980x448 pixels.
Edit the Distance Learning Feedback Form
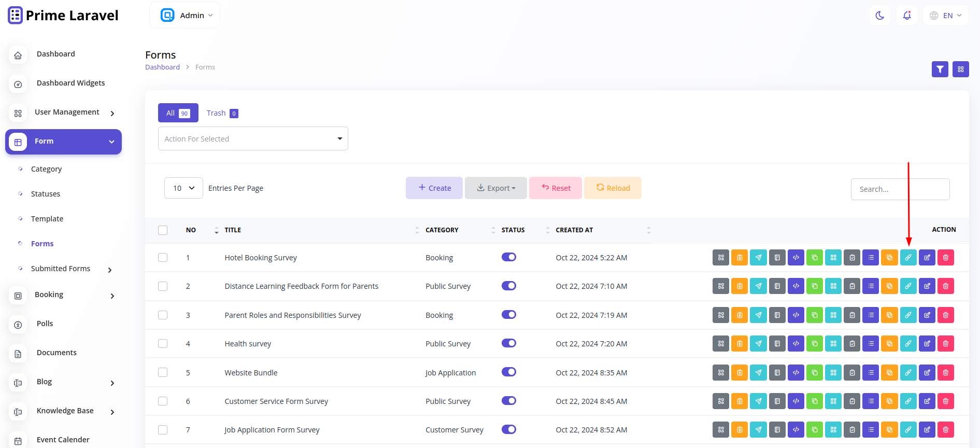[x=927, y=286]
